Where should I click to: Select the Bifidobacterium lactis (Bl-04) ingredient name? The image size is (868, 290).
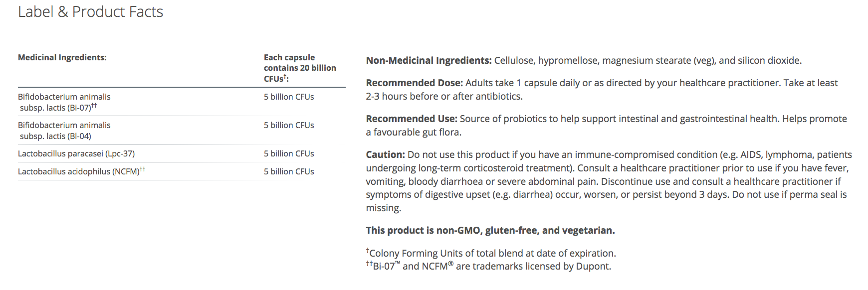(x=64, y=131)
